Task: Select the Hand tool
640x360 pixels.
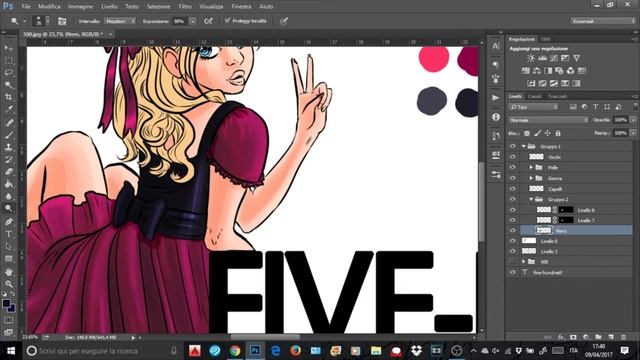Action: pyautogui.click(x=9, y=271)
